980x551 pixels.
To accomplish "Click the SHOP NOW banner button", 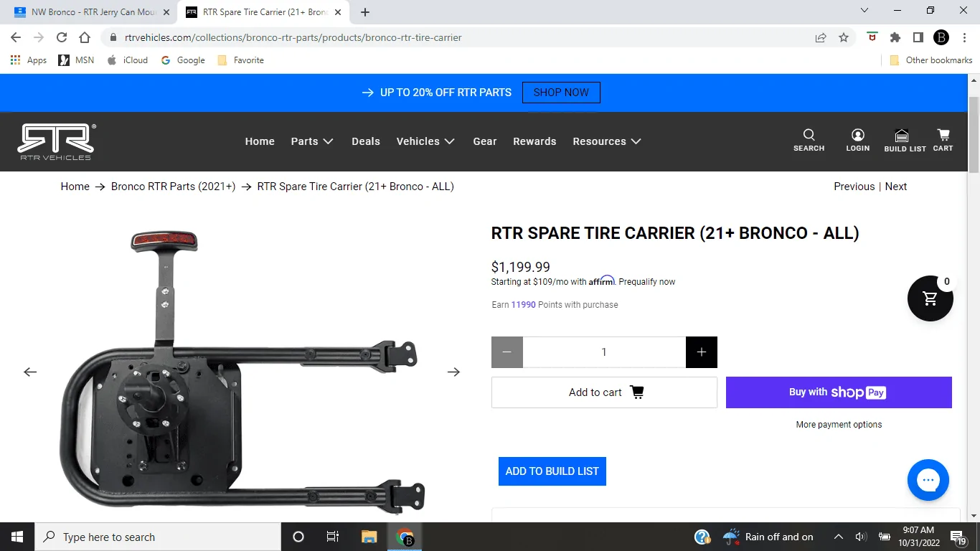I will coord(561,93).
